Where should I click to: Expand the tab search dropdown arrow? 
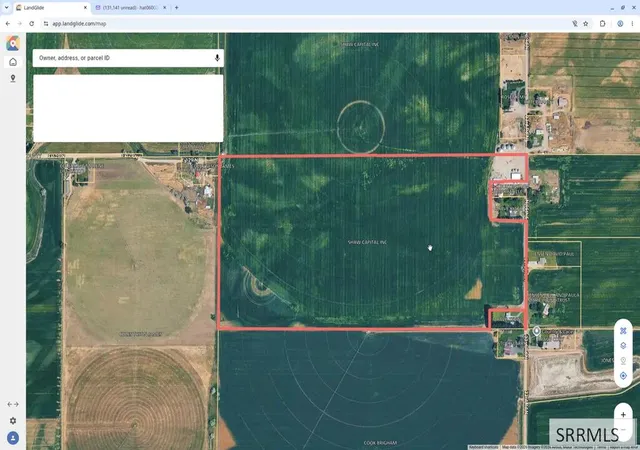tap(6, 7)
